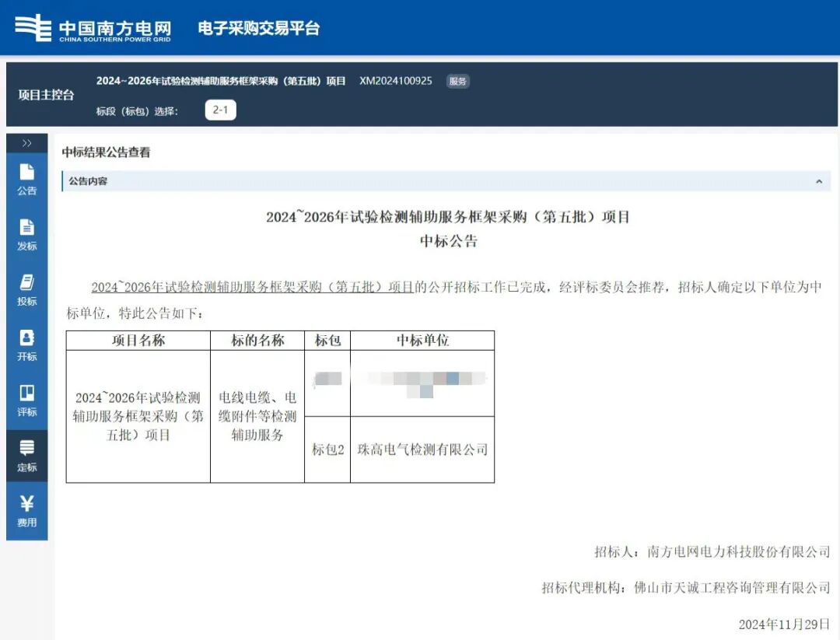
Task: Click 招标代理机构 佛山市天诚工程咨询管理有限公司 line
Action: [x=686, y=588]
